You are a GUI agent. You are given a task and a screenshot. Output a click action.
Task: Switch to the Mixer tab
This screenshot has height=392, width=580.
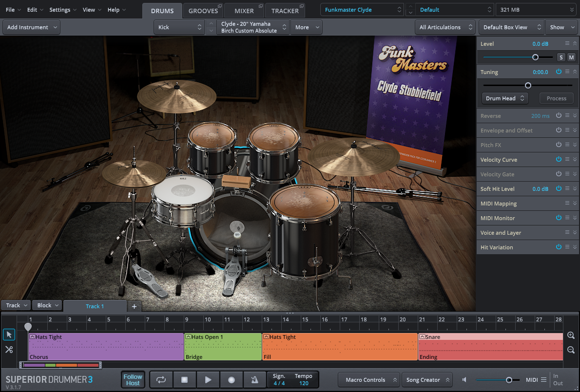point(244,11)
